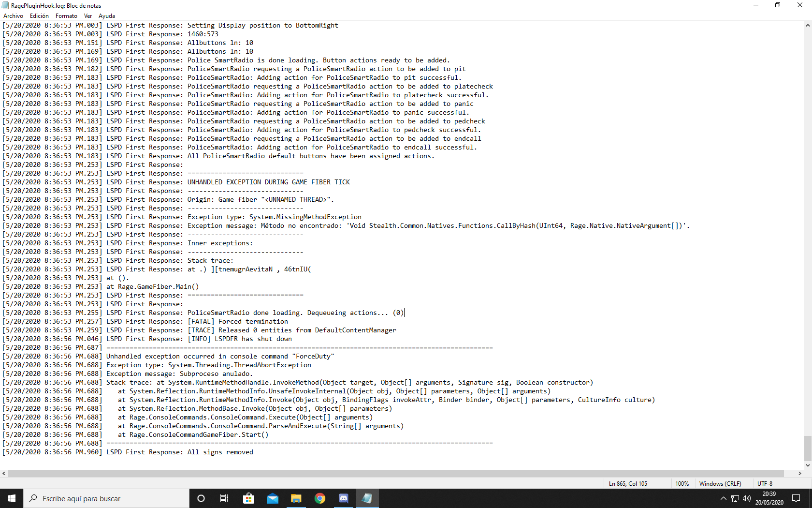Click "LSPDFR has shut down" log entry
The height and width of the screenshot is (508, 812).
point(253,339)
